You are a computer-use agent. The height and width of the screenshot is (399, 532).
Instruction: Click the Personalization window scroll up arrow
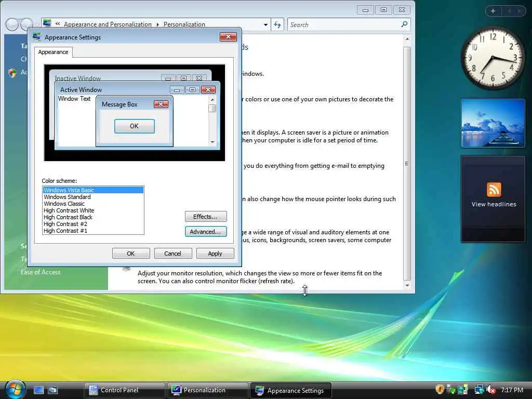click(407, 39)
